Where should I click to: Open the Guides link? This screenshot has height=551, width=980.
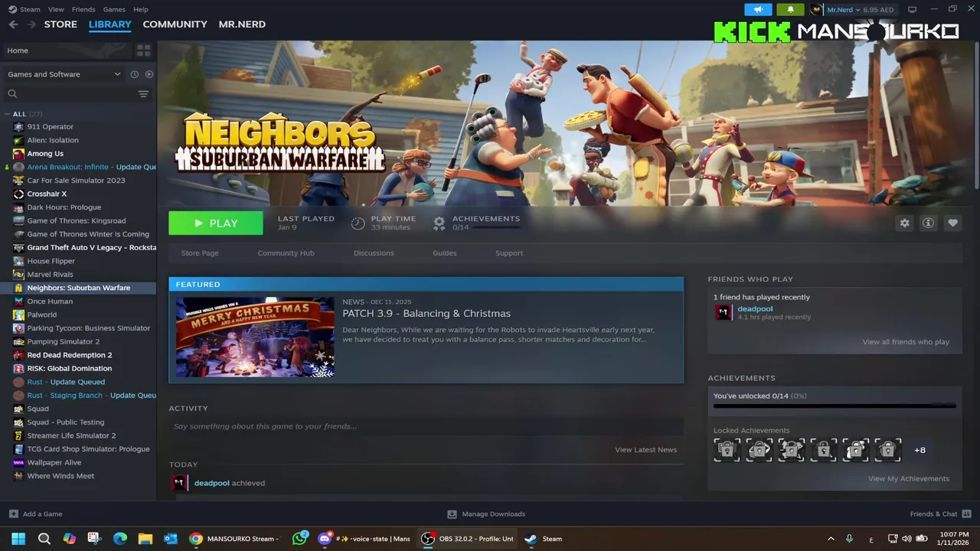click(x=444, y=253)
